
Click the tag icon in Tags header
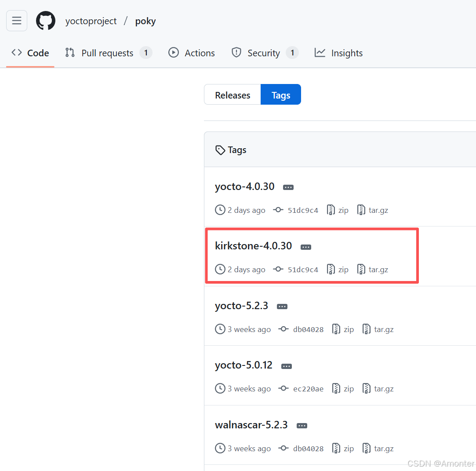220,150
